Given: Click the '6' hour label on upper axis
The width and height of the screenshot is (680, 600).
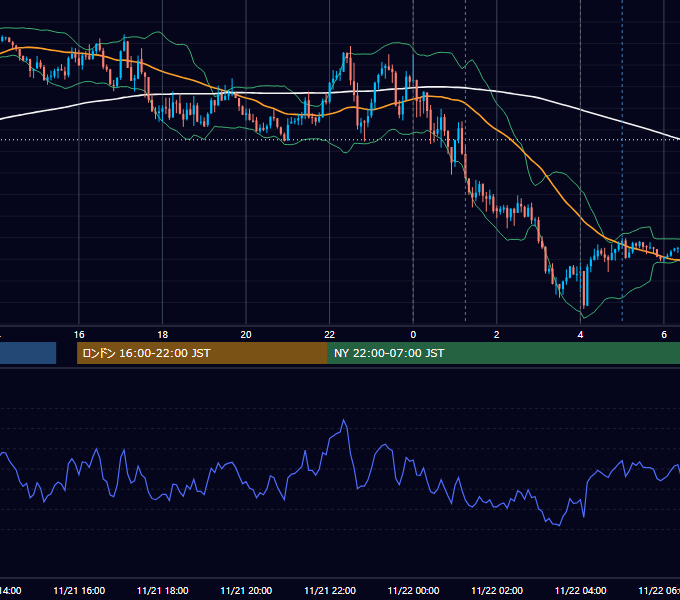Looking at the screenshot, I should [664, 335].
